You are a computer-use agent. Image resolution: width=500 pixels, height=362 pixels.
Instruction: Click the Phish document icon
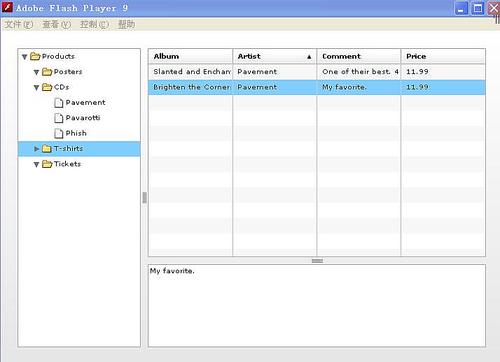click(59, 133)
